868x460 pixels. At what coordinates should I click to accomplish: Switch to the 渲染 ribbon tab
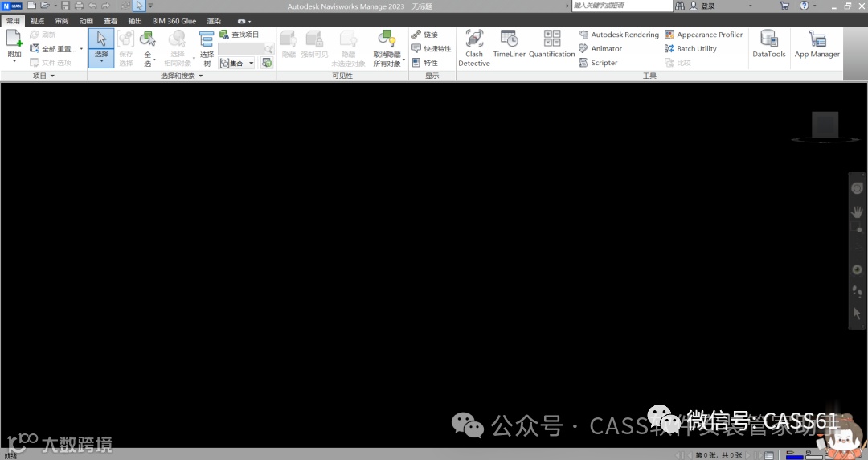(x=214, y=21)
